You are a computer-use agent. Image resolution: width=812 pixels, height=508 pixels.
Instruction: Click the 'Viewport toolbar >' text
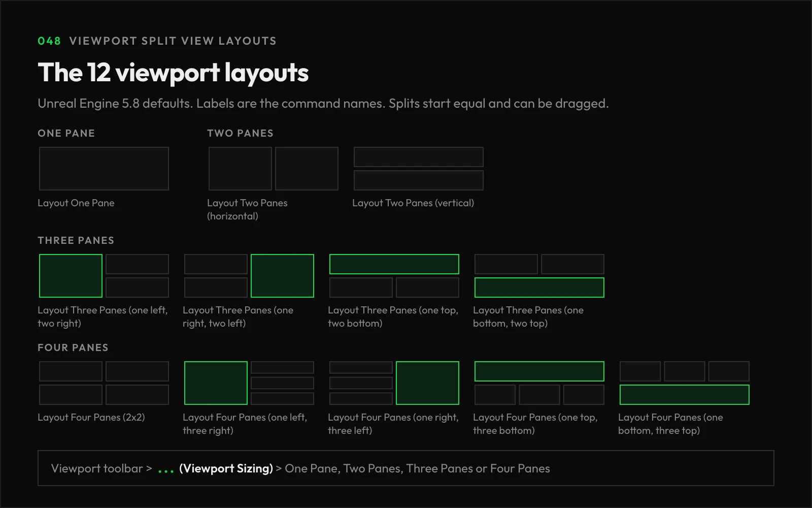tap(101, 468)
